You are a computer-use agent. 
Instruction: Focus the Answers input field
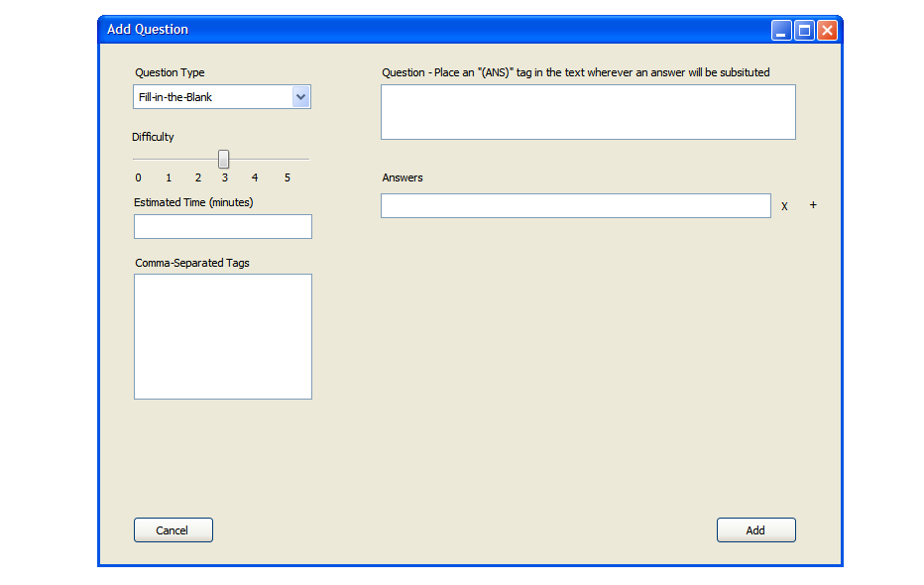pos(575,205)
